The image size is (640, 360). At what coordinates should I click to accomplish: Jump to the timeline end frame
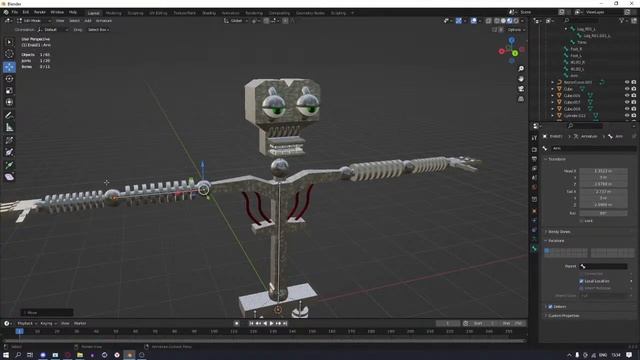pos(285,323)
